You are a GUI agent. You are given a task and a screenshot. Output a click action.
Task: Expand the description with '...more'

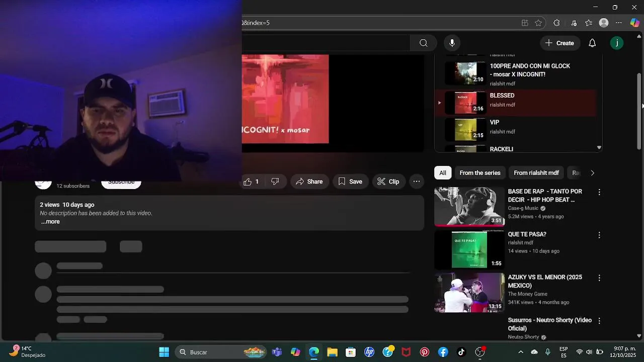pos(50,222)
